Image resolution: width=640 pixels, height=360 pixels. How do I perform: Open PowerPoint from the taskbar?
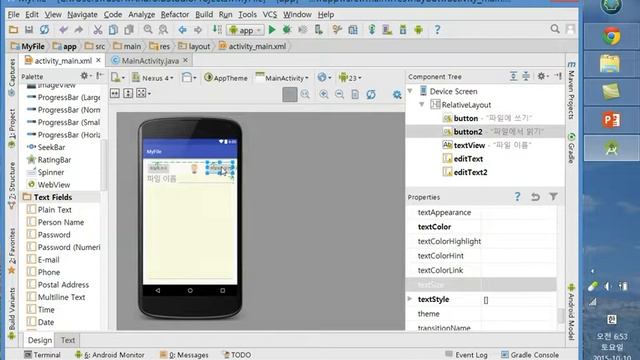(x=611, y=120)
